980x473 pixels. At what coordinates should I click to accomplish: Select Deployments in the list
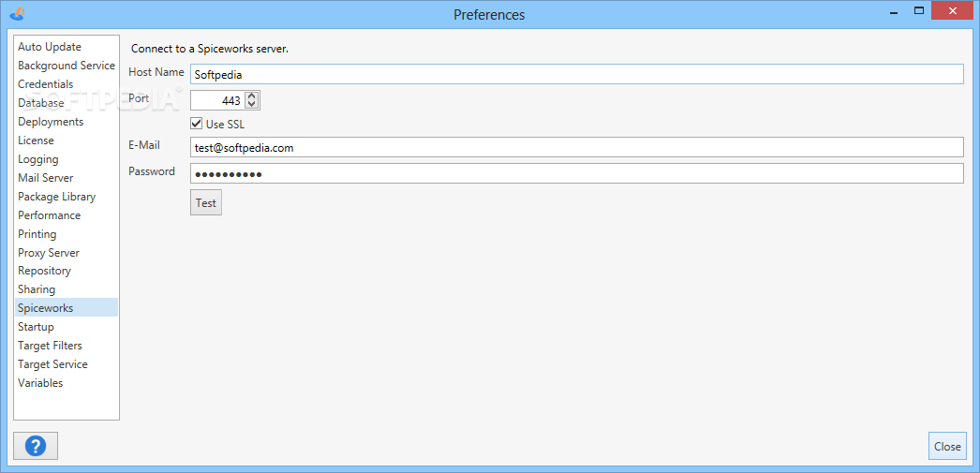67,122
